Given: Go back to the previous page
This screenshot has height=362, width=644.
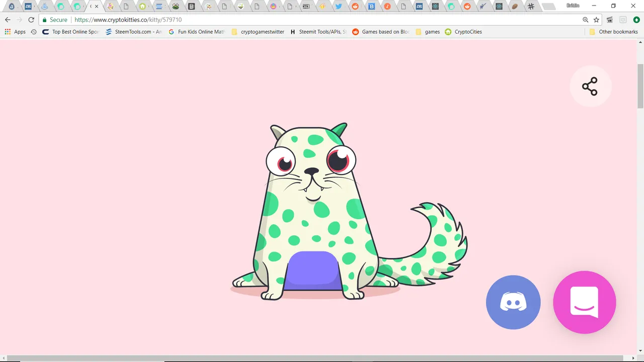Looking at the screenshot, I should (8, 20).
